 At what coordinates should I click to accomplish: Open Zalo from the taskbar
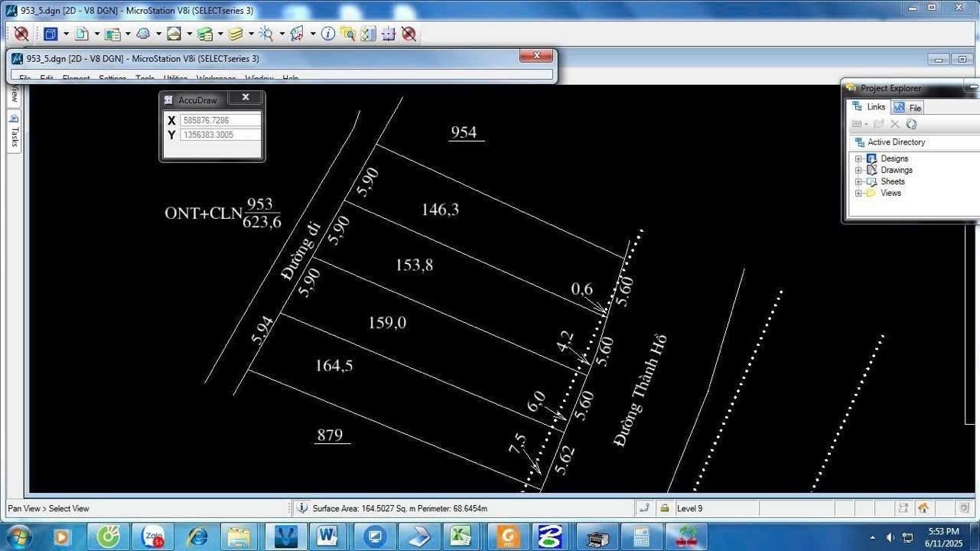click(152, 536)
